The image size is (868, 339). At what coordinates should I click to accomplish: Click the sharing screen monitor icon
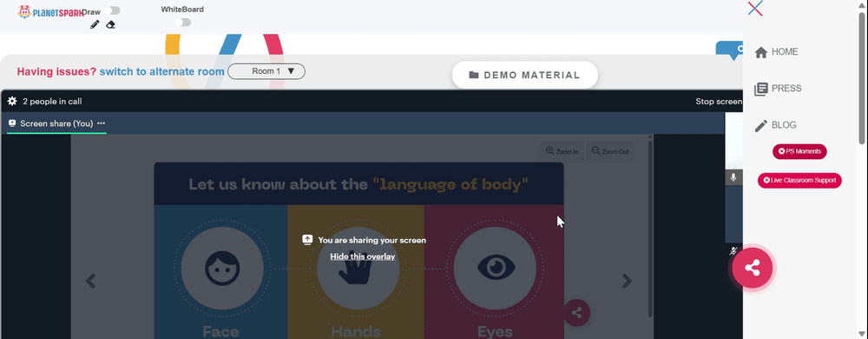click(308, 240)
